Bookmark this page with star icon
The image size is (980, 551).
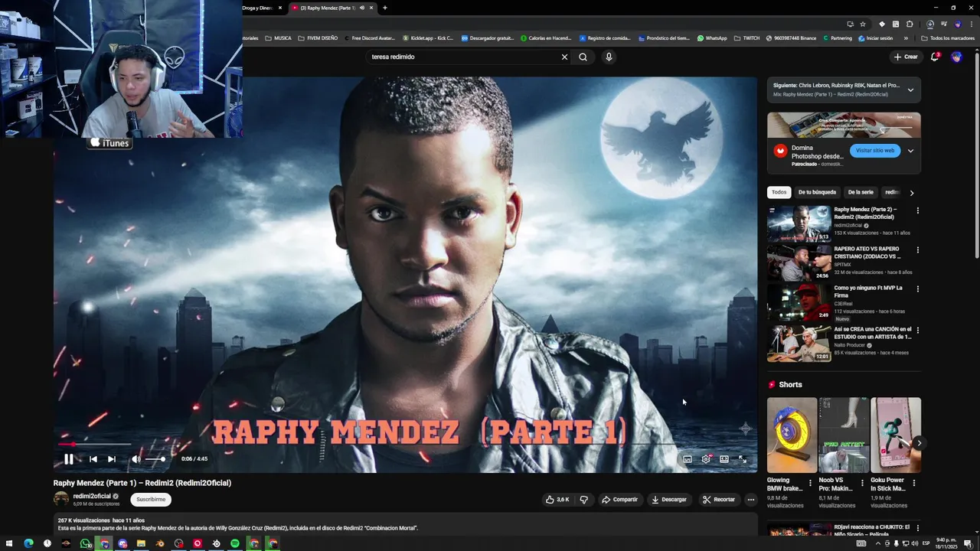(x=863, y=24)
